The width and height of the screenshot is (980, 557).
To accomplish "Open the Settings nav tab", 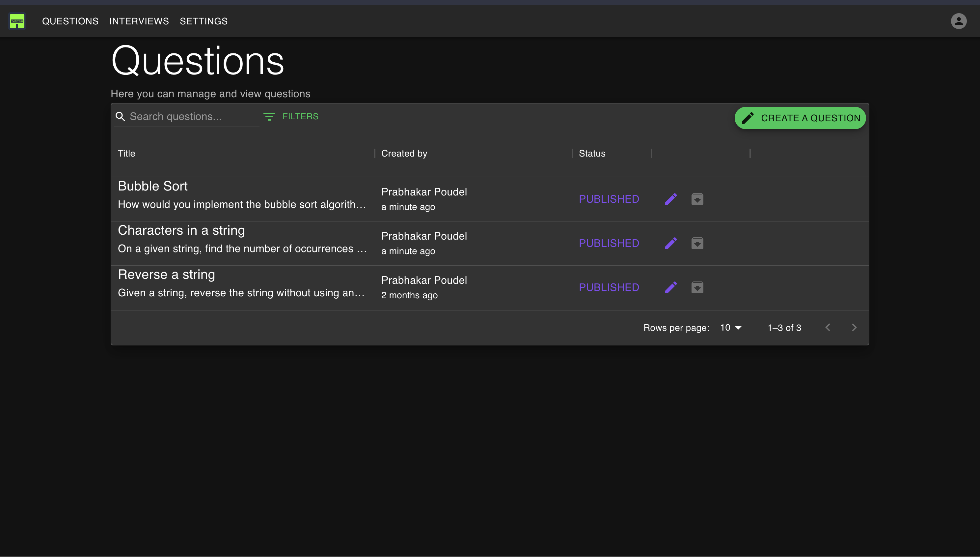I will (x=204, y=21).
